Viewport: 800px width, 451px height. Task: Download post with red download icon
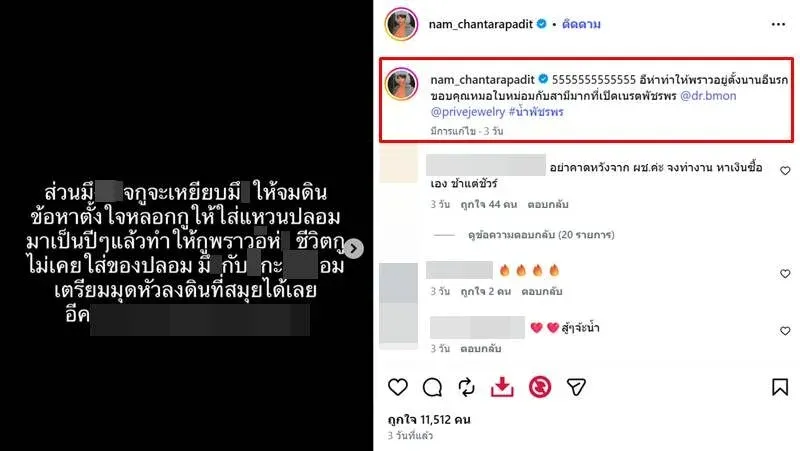coord(502,387)
